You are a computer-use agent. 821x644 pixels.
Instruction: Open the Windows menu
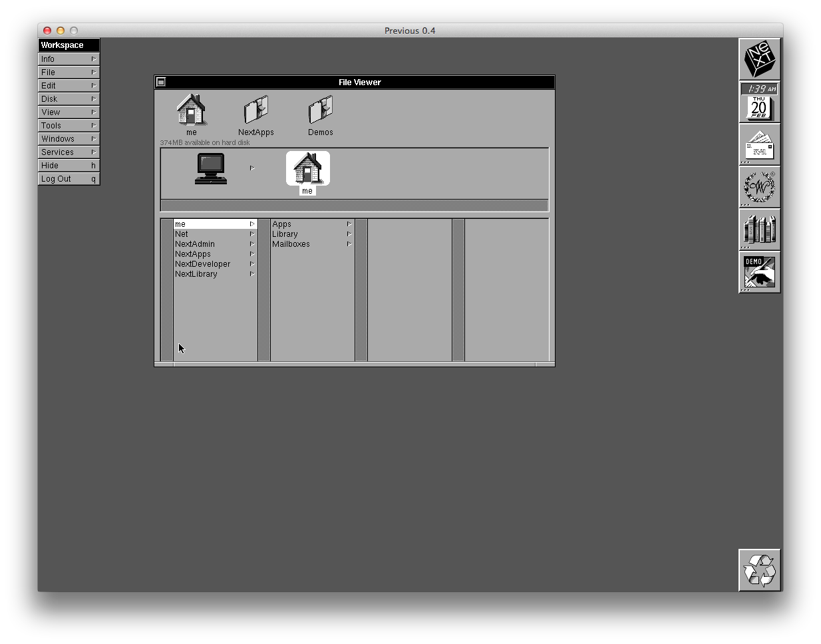point(69,138)
